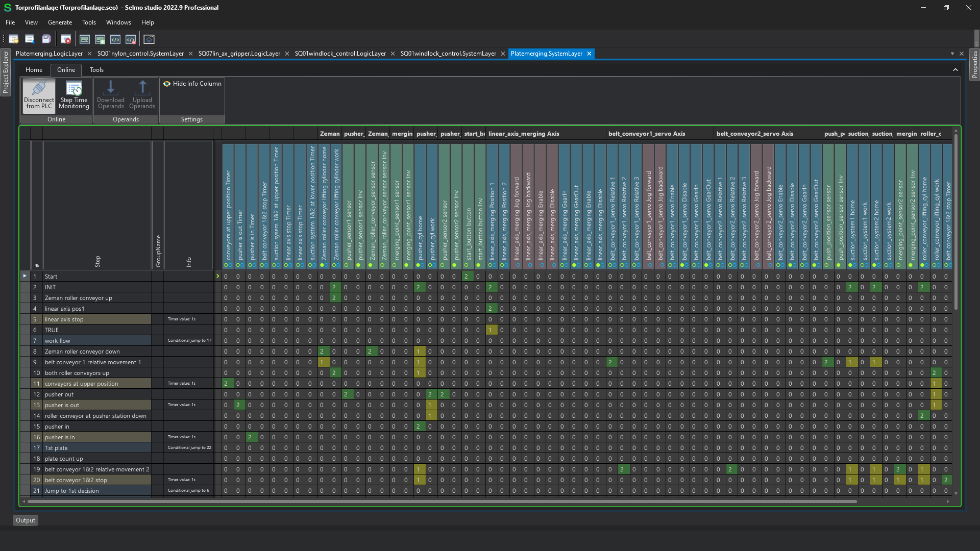Click the Selmo S logo in title bar

click(x=7, y=8)
